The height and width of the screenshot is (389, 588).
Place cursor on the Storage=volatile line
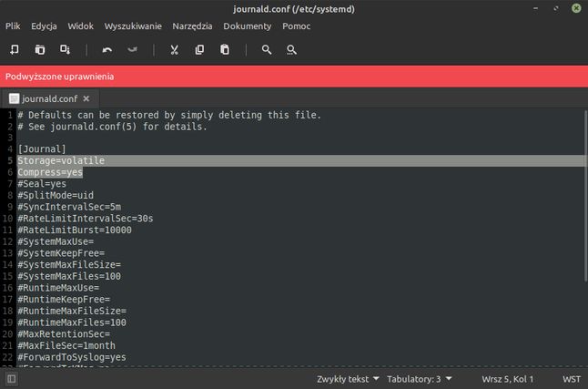(x=61, y=160)
